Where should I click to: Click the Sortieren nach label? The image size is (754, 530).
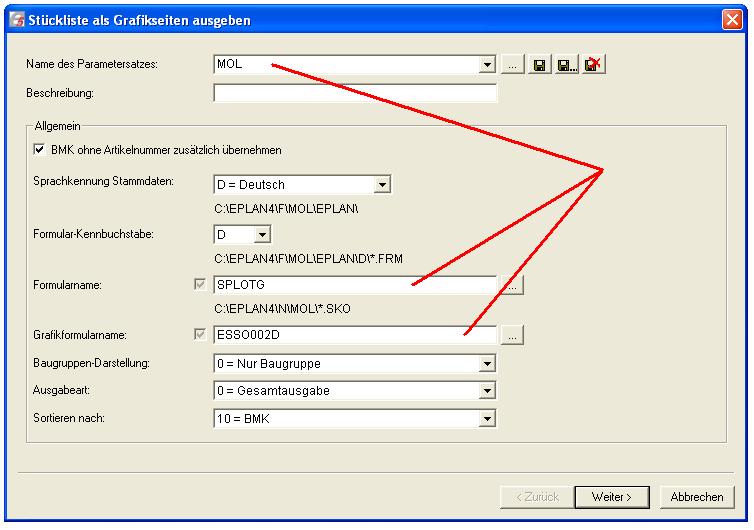click(x=69, y=418)
